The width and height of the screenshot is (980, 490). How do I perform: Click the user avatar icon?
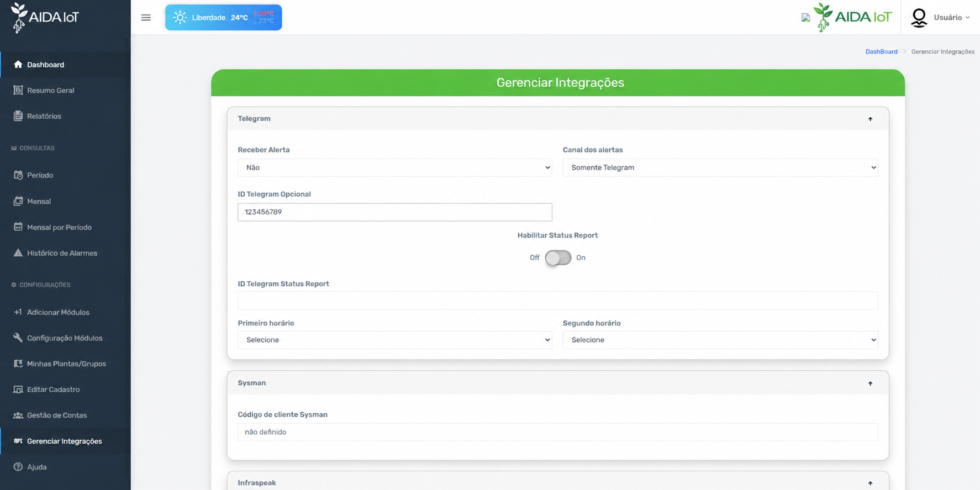919,18
